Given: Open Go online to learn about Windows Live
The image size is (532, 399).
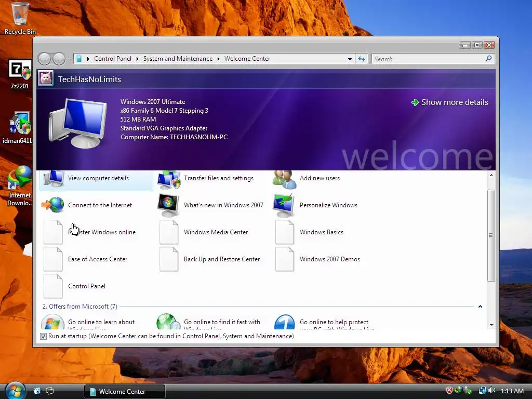Looking at the screenshot, I should (96, 322).
